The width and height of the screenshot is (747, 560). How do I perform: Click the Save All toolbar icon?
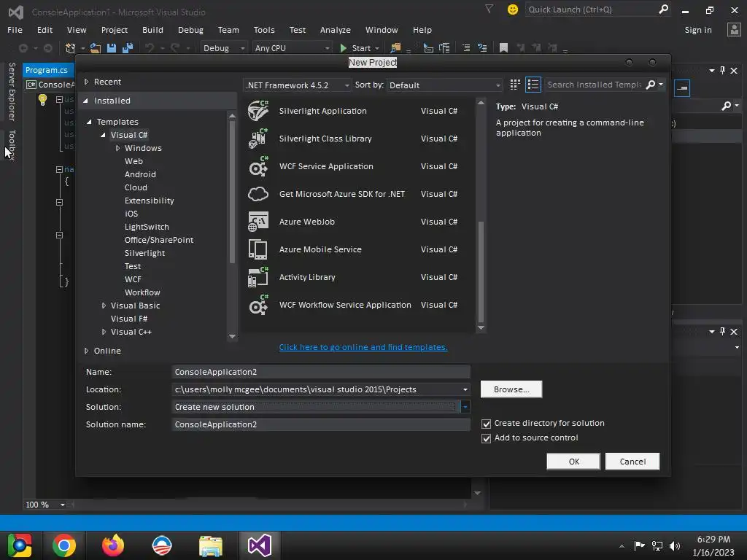coord(127,47)
